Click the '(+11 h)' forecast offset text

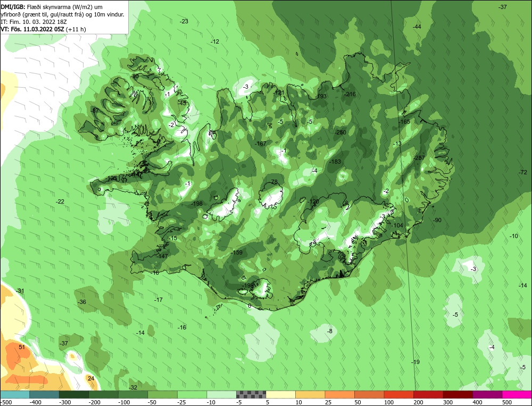[x=76, y=29]
